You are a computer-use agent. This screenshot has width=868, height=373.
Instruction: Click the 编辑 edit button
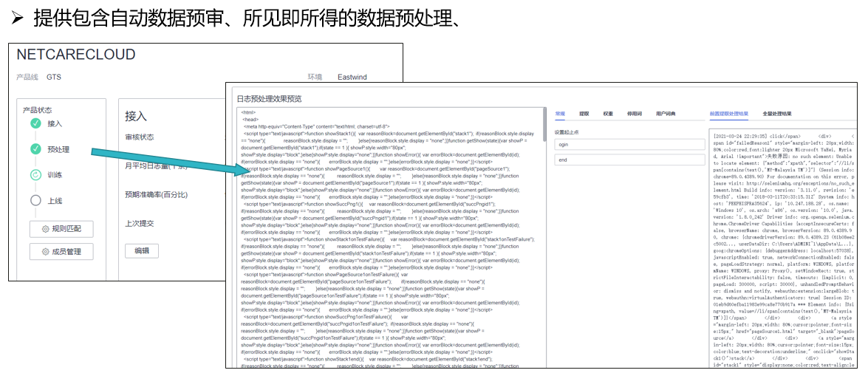(142, 250)
